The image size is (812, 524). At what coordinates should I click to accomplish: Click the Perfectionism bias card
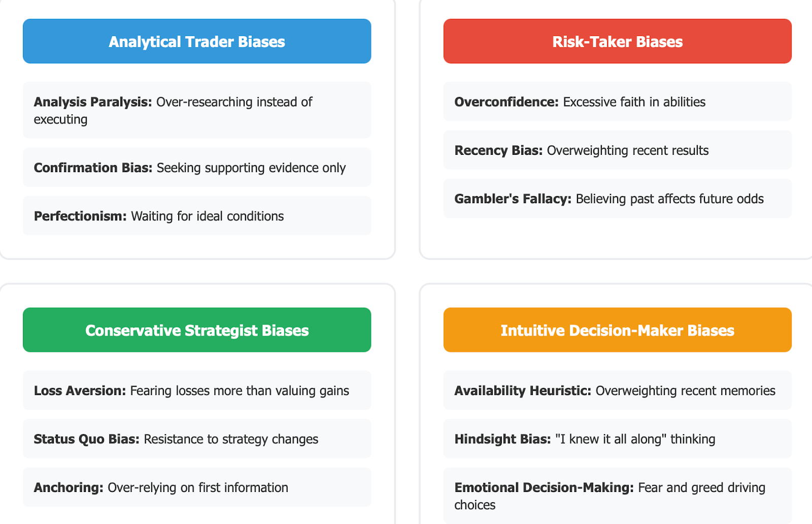pyautogui.click(x=197, y=216)
